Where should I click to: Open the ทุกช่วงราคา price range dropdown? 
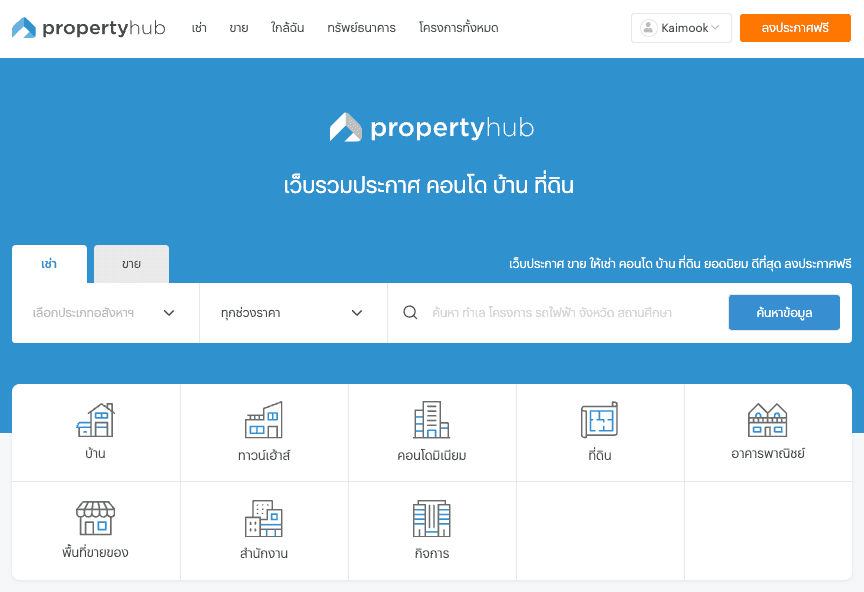point(293,313)
